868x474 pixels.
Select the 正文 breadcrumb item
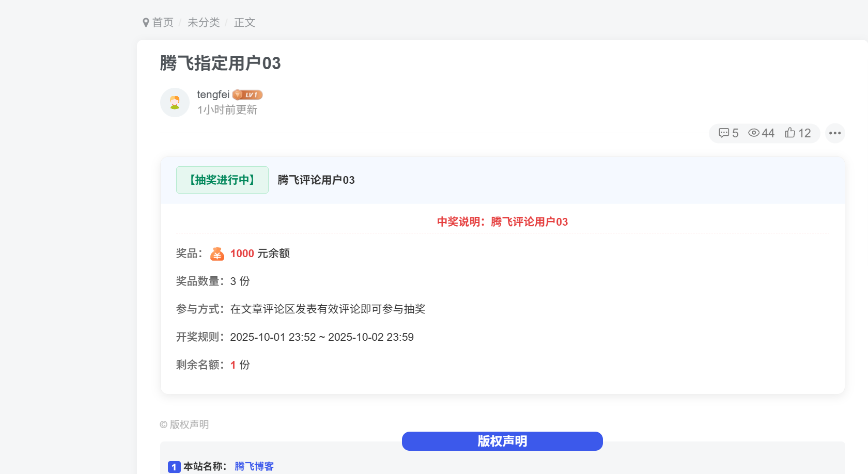click(244, 22)
